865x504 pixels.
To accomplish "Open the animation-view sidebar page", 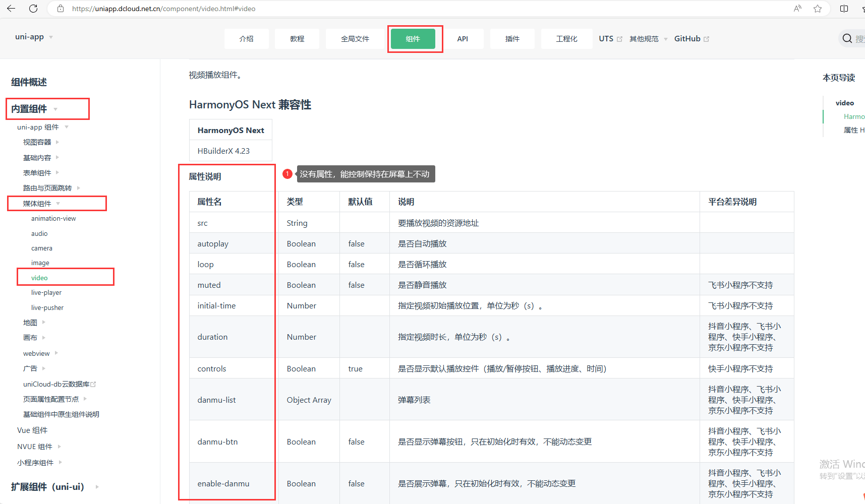I will (x=53, y=218).
